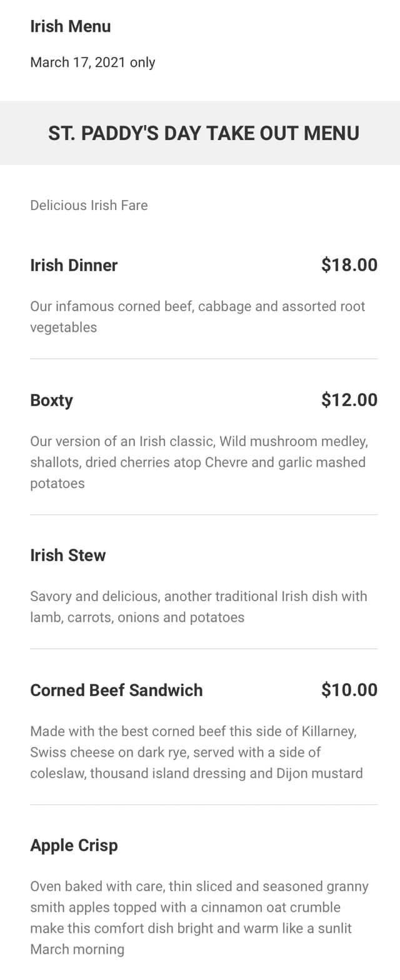The image size is (400, 980).
Task: Click the wild mushroom medley description text
Action: (x=199, y=462)
